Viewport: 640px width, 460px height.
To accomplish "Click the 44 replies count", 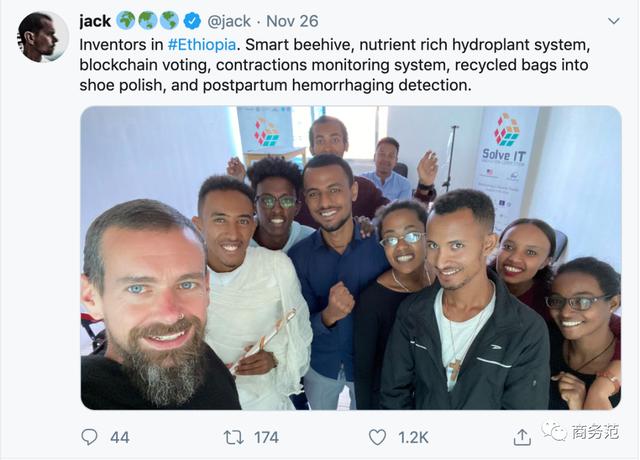I will (120, 437).
